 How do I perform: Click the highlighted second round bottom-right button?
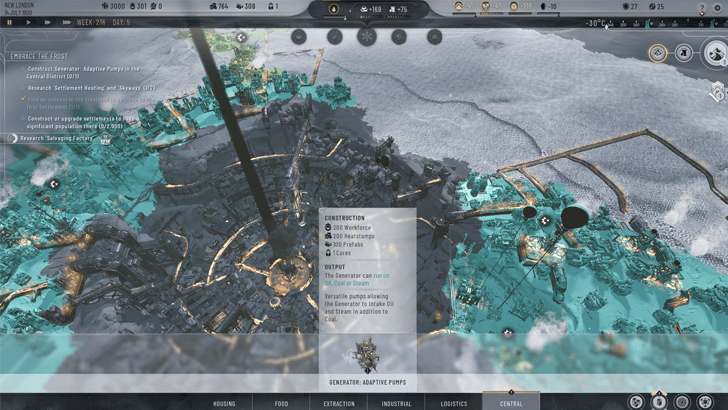(659, 402)
